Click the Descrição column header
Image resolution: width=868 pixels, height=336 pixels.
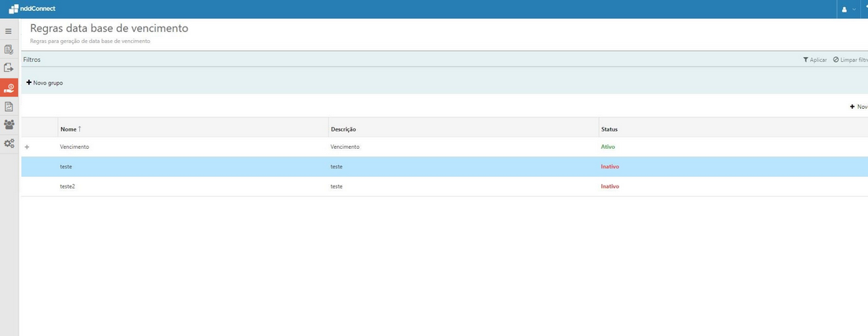[343, 128]
